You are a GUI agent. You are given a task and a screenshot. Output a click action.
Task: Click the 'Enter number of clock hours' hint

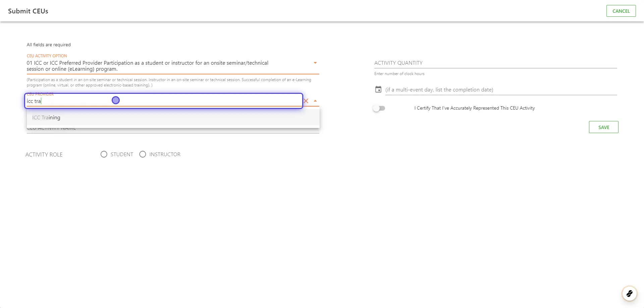tap(399, 74)
